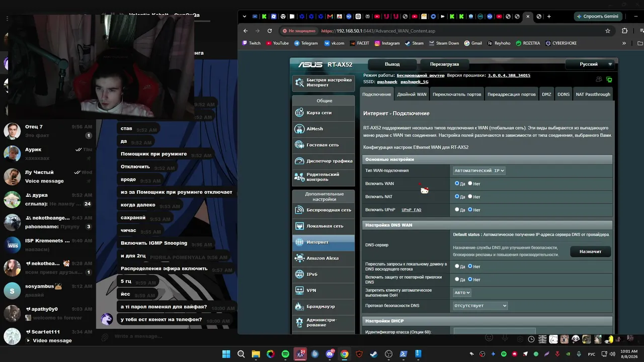Open the Беспроводная сеть wireless icon
The height and width of the screenshot is (362, 644).
pyautogui.click(x=299, y=210)
